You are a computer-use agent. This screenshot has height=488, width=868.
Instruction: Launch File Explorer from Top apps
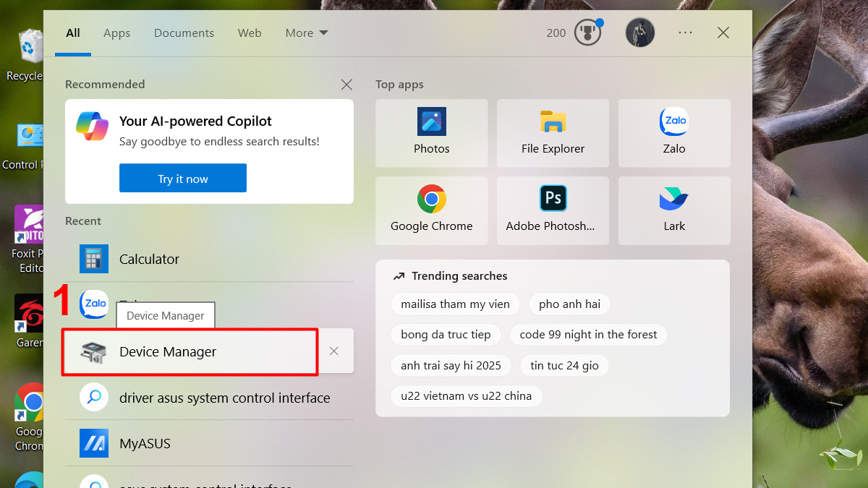tap(553, 134)
